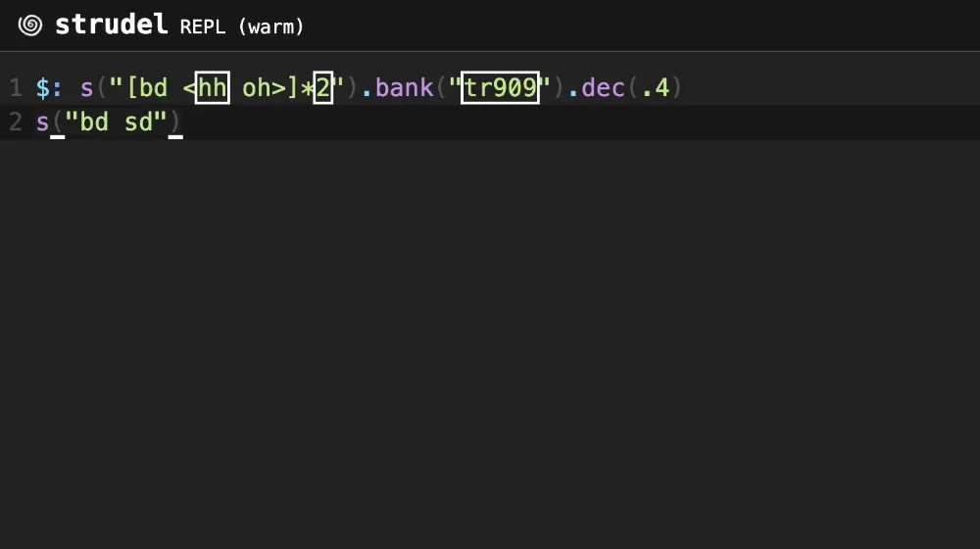Screen dimensions: 980x549
Task: Click the "bd sd" string on line 2
Action: [x=116, y=122]
